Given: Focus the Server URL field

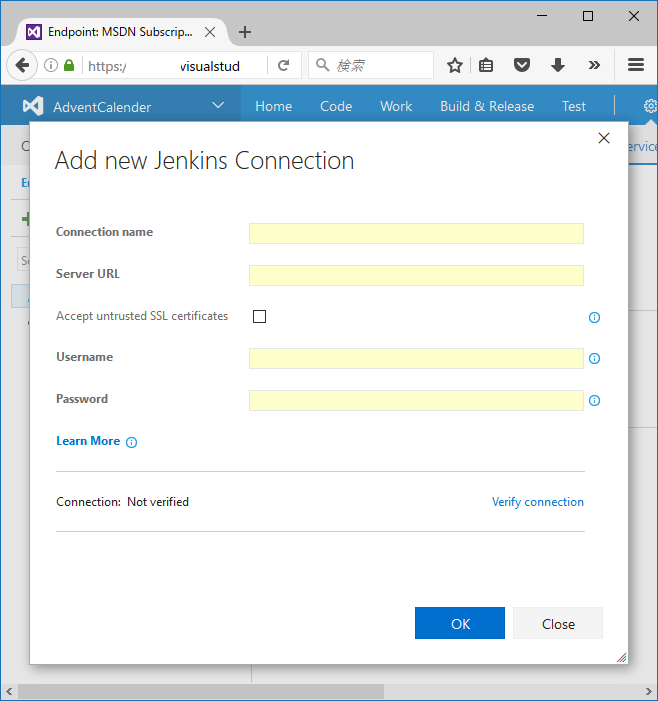Looking at the screenshot, I should tap(416, 275).
